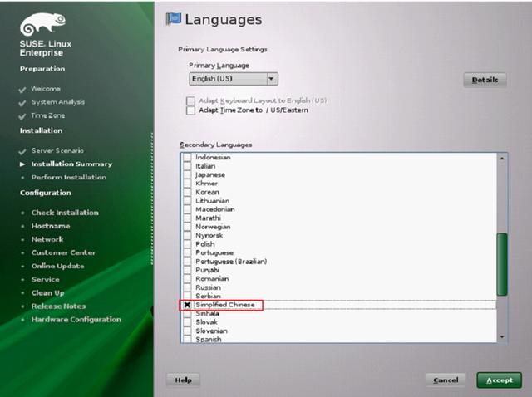
Task: Click the Cancel button
Action: (446, 380)
